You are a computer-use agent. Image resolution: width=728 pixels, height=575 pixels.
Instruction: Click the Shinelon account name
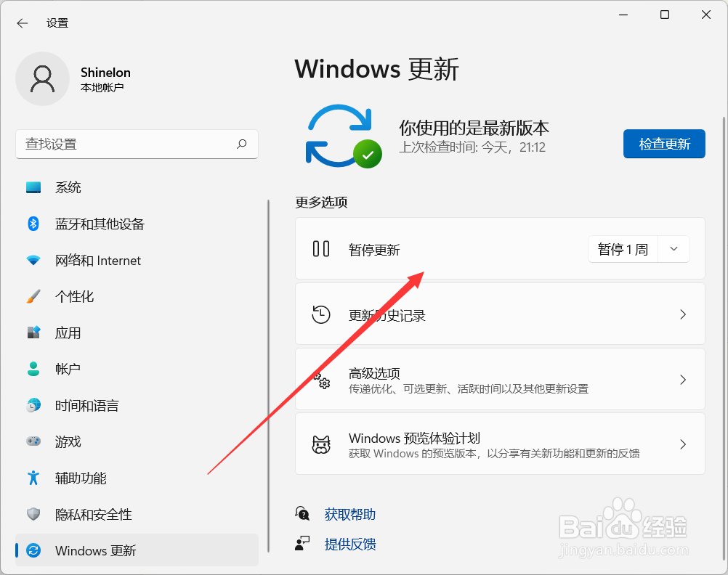click(x=105, y=73)
